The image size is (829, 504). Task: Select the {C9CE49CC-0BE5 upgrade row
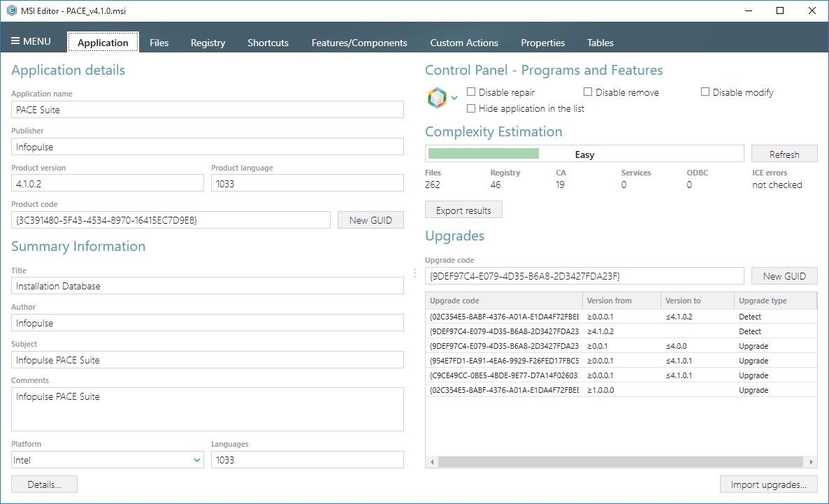(x=621, y=375)
